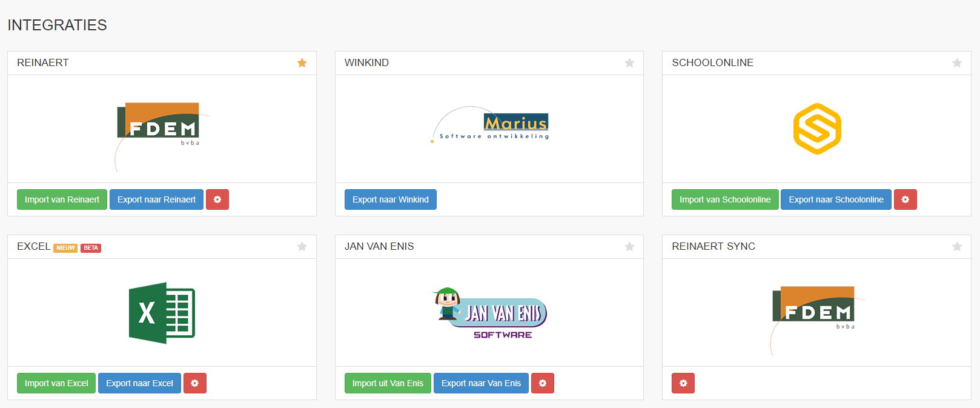Select the INTEGRATIES page heading
The height and width of the screenshot is (408, 980).
(x=57, y=25)
